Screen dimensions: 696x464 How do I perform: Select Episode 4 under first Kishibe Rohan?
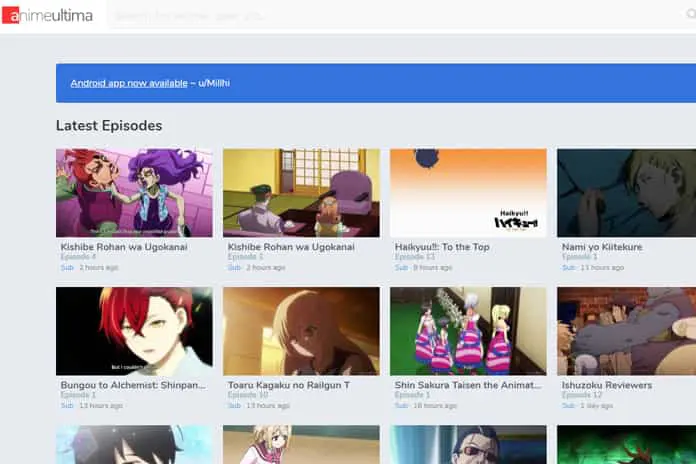tap(78, 257)
